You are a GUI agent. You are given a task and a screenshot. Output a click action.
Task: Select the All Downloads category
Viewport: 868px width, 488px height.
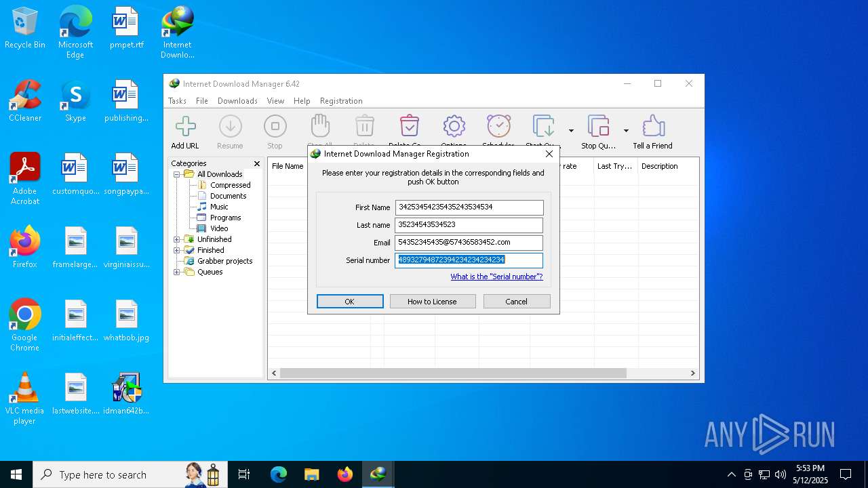220,174
